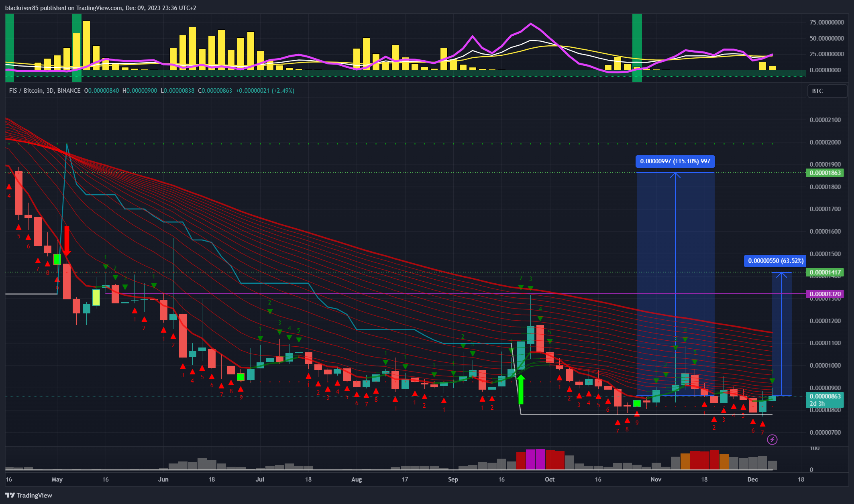Click the 0.00001100 price axis label
This screenshot has height=504, width=854.
coord(825,343)
